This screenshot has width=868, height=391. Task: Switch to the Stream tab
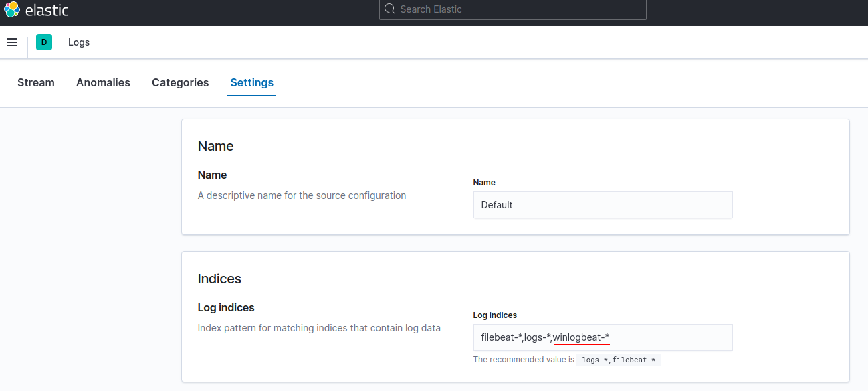35,82
